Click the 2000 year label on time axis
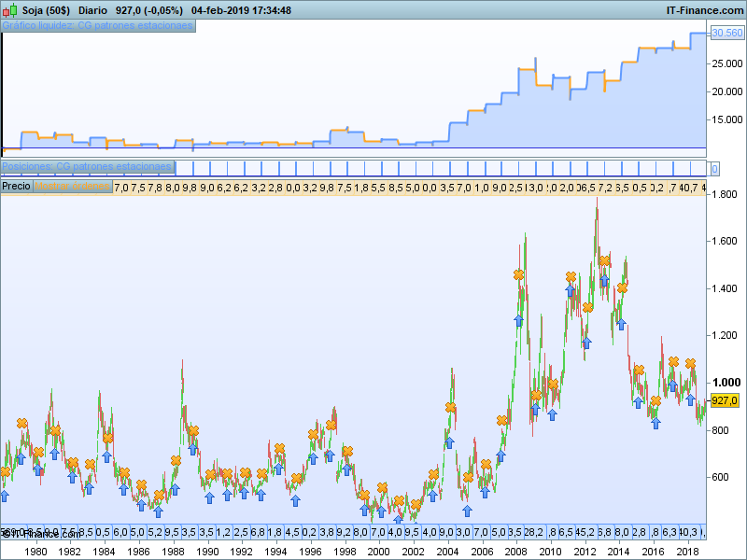 (x=379, y=552)
